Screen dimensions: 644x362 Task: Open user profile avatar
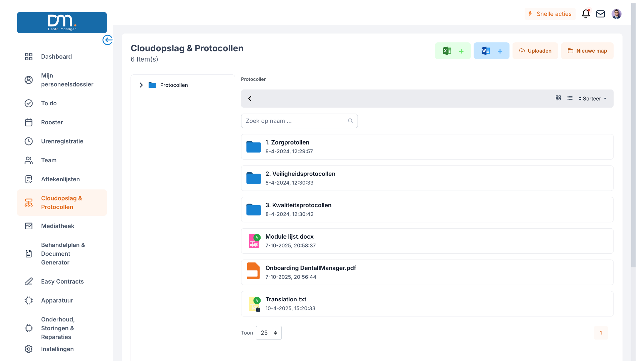(616, 14)
